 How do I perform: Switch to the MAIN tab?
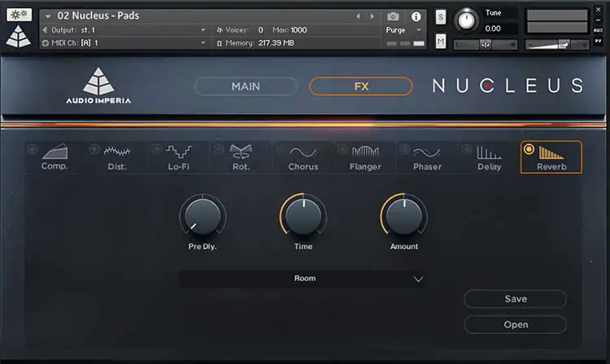click(x=246, y=86)
